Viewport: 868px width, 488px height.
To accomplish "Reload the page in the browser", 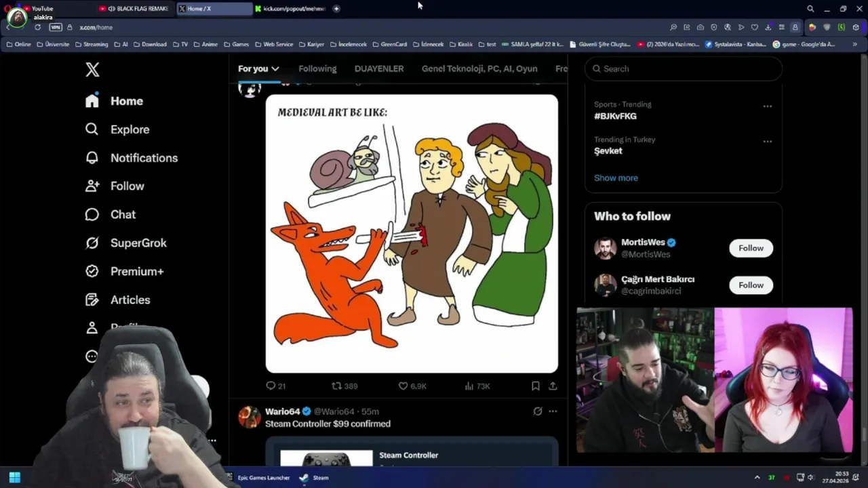I will tap(37, 27).
